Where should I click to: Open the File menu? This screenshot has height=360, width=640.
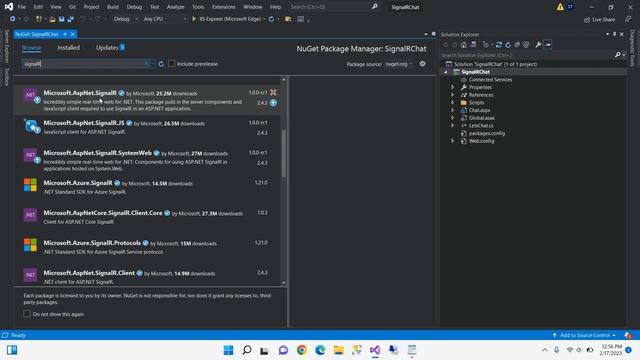pos(22,7)
